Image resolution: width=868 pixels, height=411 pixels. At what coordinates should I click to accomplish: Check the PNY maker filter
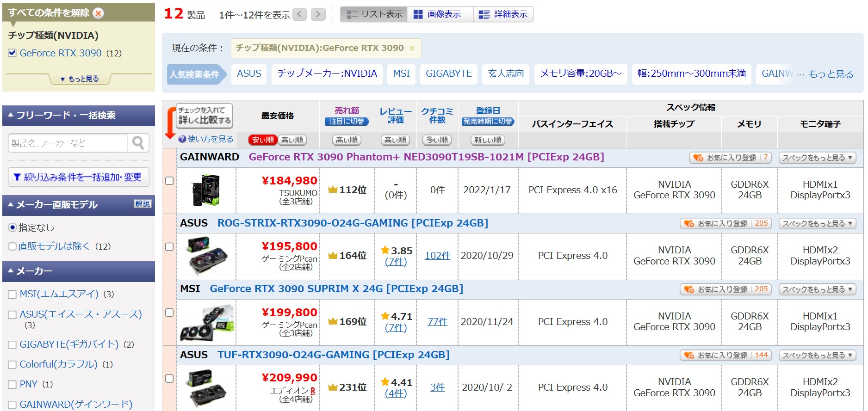12,385
